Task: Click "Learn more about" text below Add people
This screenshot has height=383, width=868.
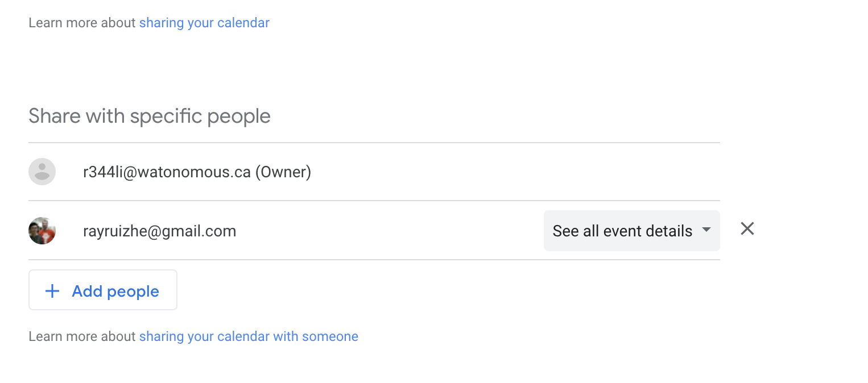Action: pos(82,336)
